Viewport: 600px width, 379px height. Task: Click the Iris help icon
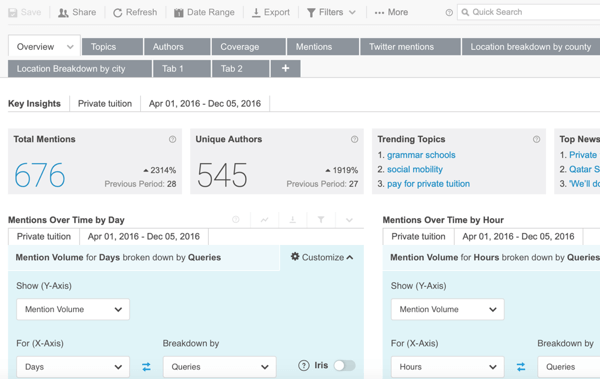tap(304, 366)
